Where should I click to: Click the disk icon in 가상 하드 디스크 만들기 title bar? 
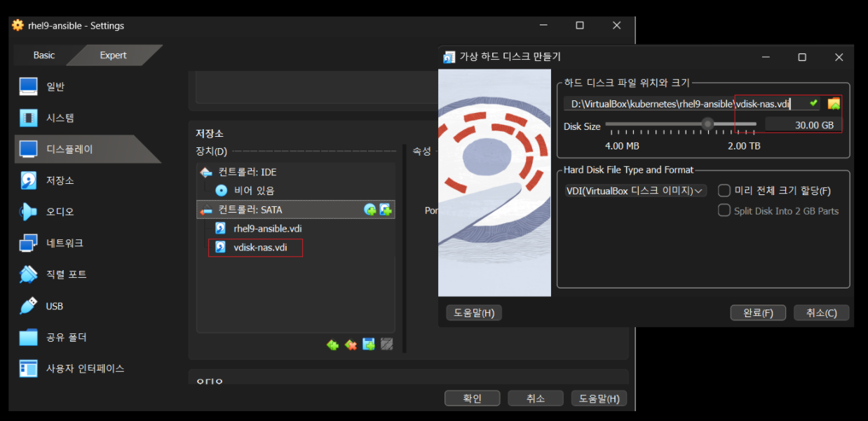click(x=449, y=57)
